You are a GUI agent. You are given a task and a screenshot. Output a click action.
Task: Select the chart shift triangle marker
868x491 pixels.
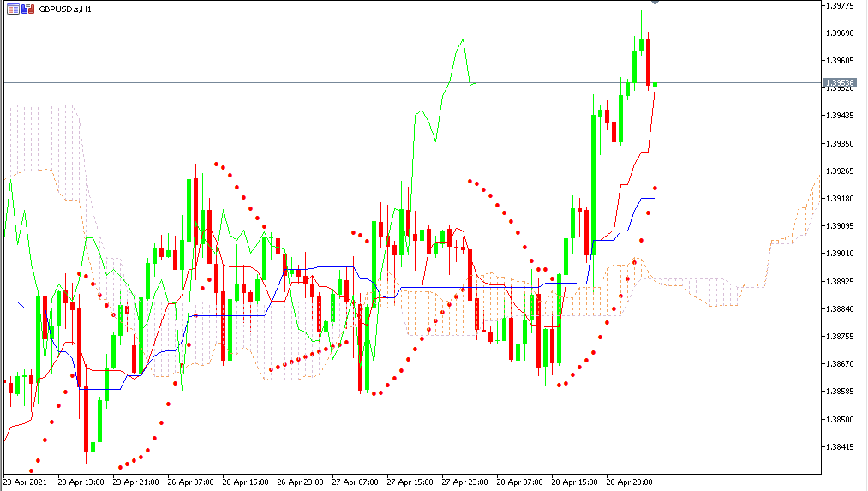[x=655, y=3]
